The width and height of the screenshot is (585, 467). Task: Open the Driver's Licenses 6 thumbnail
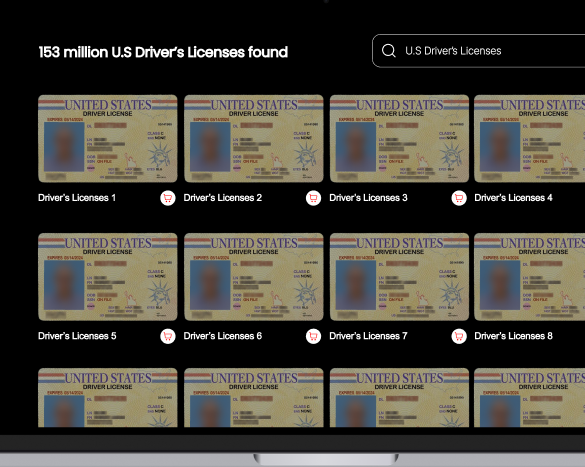254,277
